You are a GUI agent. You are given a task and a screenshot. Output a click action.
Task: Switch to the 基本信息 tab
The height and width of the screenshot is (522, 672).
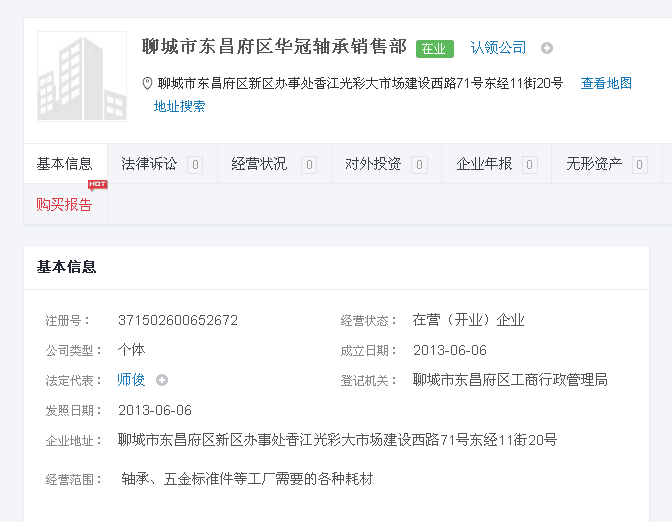[x=65, y=164]
